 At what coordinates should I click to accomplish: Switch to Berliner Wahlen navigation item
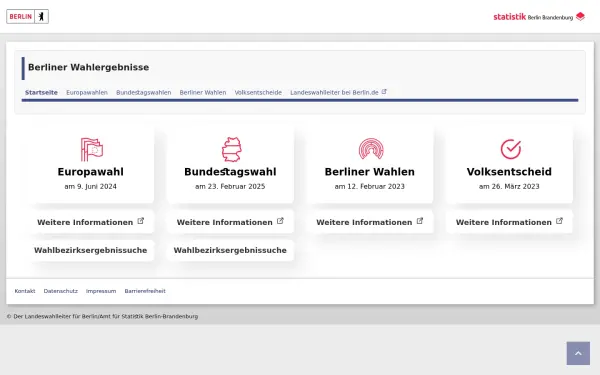(x=203, y=93)
